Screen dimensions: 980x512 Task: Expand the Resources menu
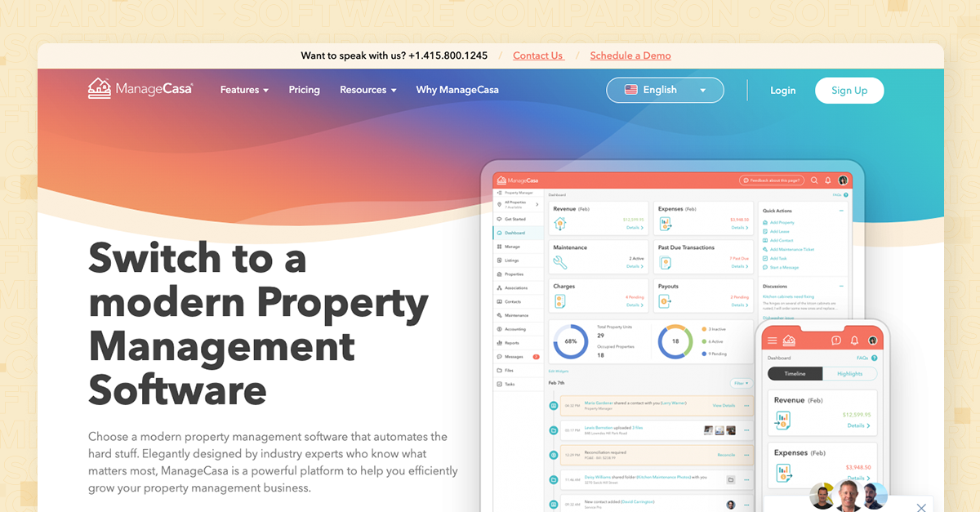point(367,90)
